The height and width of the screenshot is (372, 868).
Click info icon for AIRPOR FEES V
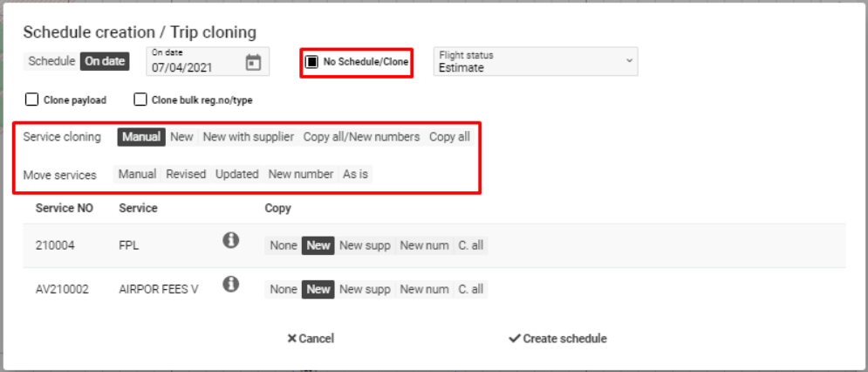coord(230,285)
